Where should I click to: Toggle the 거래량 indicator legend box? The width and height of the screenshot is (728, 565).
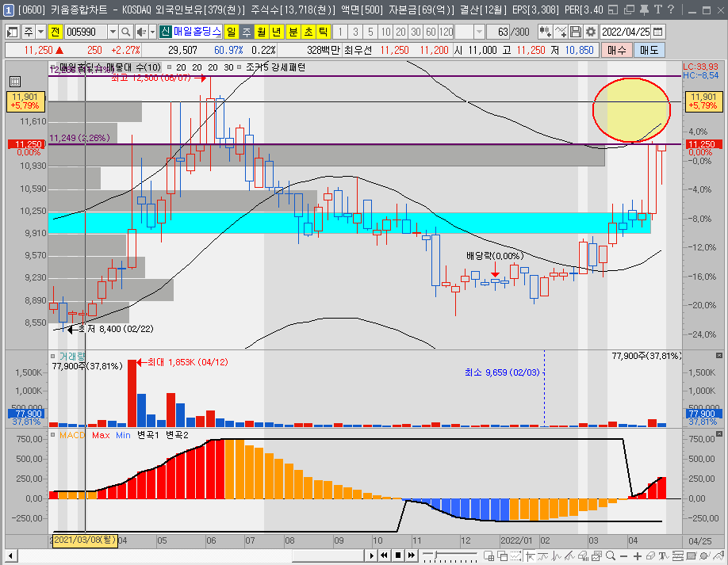[x=52, y=357]
